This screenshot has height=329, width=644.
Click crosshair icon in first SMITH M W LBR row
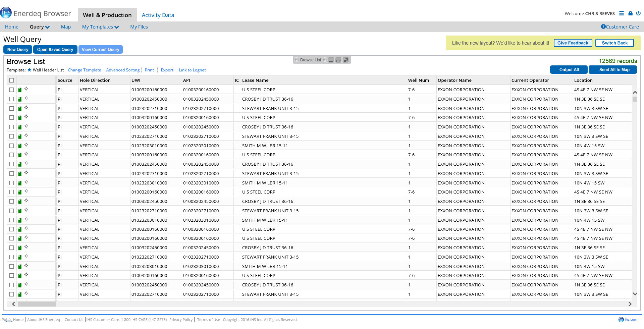[x=26, y=145]
